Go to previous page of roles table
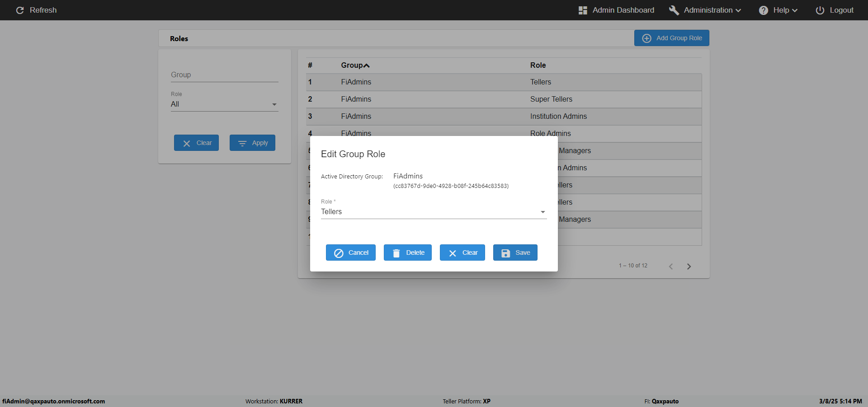This screenshot has height=407, width=868. click(x=671, y=267)
